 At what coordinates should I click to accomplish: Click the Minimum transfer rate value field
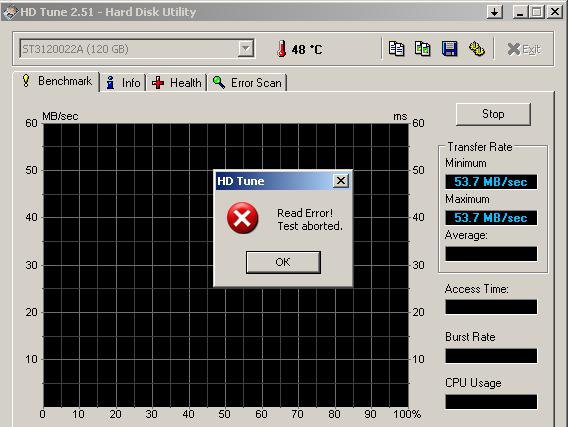pos(491,181)
